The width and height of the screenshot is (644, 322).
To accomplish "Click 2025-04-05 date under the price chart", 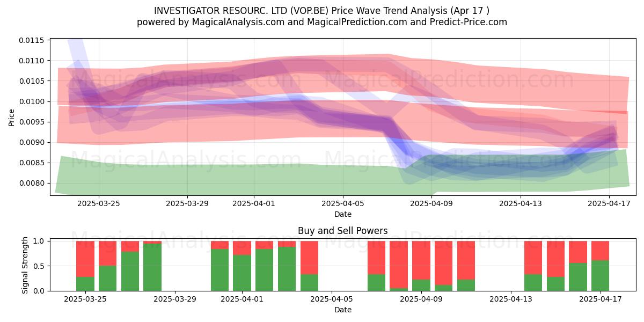I will click(x=342, y=204).
